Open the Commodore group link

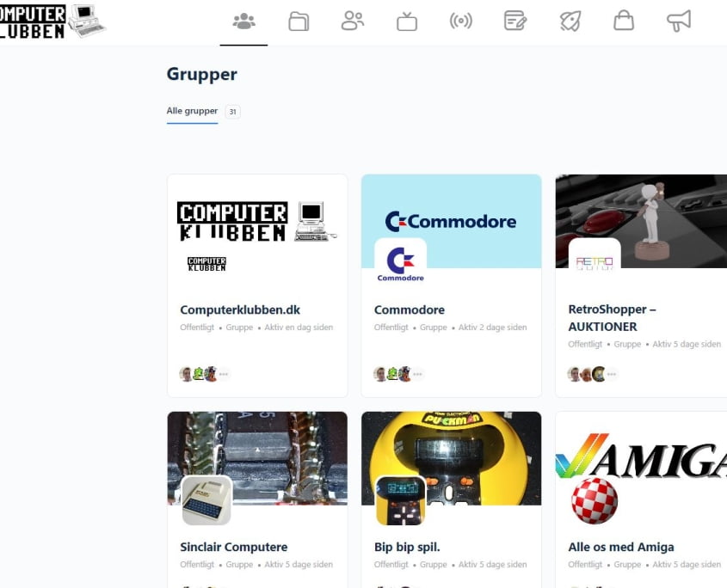[410, 309]
